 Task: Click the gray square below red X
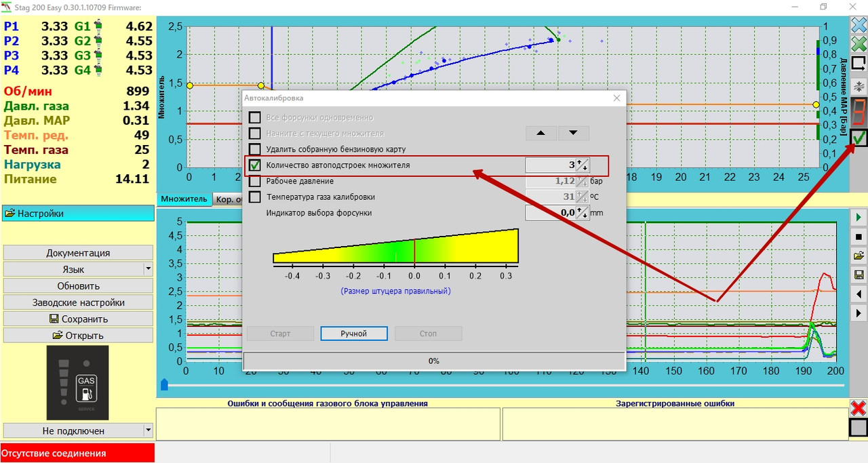click(x=859, y=427)
